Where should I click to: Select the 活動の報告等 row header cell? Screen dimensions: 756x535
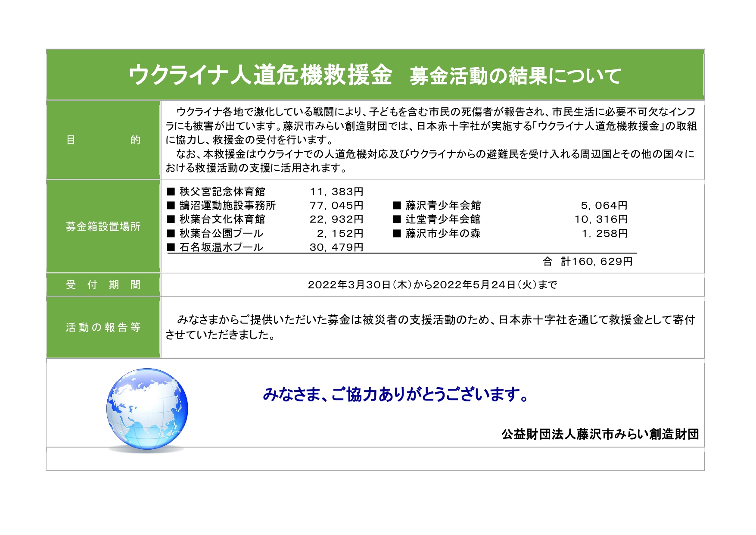pyautogui.click(x=103, y=328)
